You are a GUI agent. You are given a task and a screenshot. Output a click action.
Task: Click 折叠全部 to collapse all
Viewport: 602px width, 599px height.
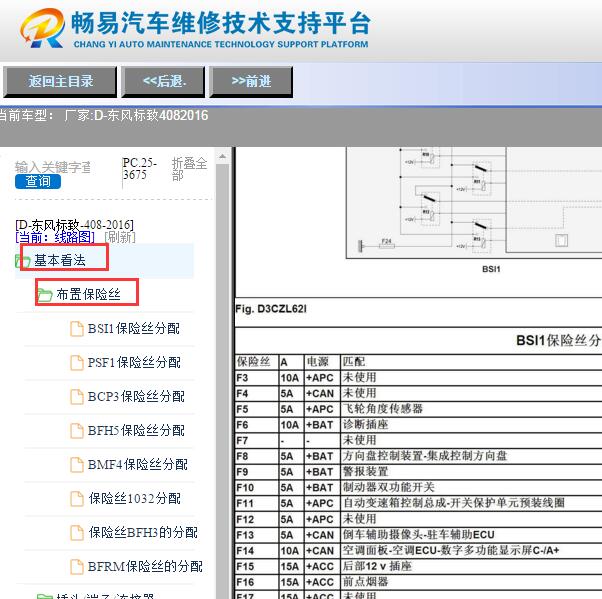[189, 169]
